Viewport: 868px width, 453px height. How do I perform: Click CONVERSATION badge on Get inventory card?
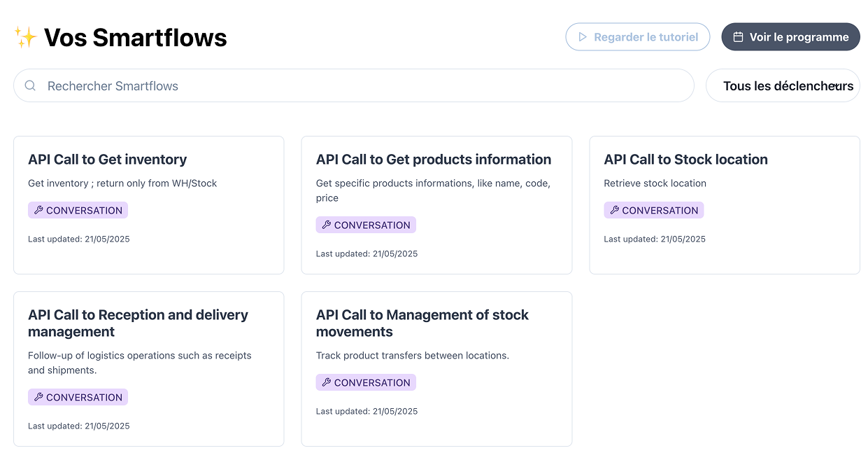point(78,210)
